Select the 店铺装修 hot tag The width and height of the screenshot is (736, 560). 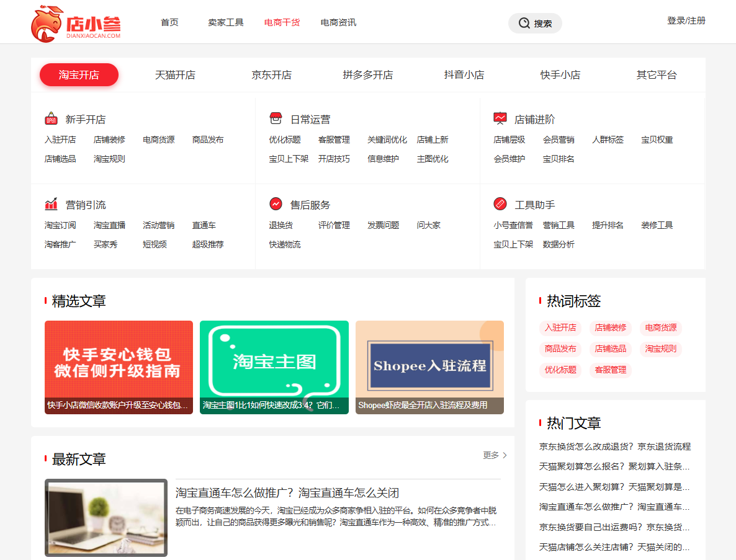click(x=611, y=327)
